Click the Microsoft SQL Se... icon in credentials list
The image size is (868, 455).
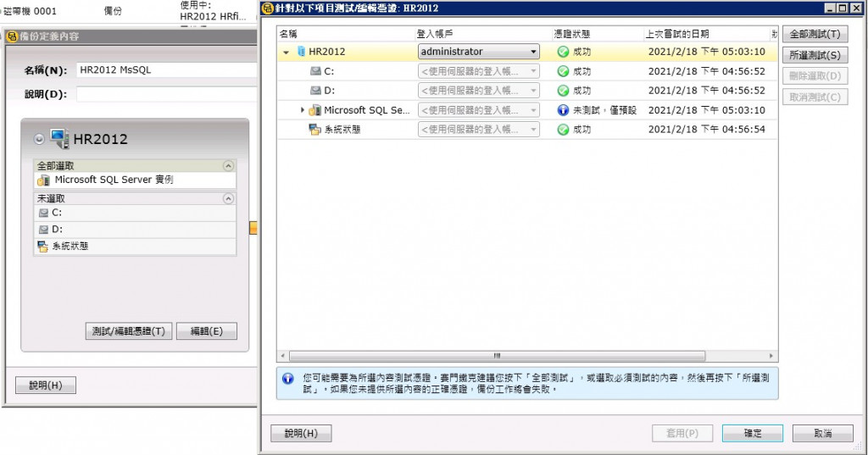(315, 110)
